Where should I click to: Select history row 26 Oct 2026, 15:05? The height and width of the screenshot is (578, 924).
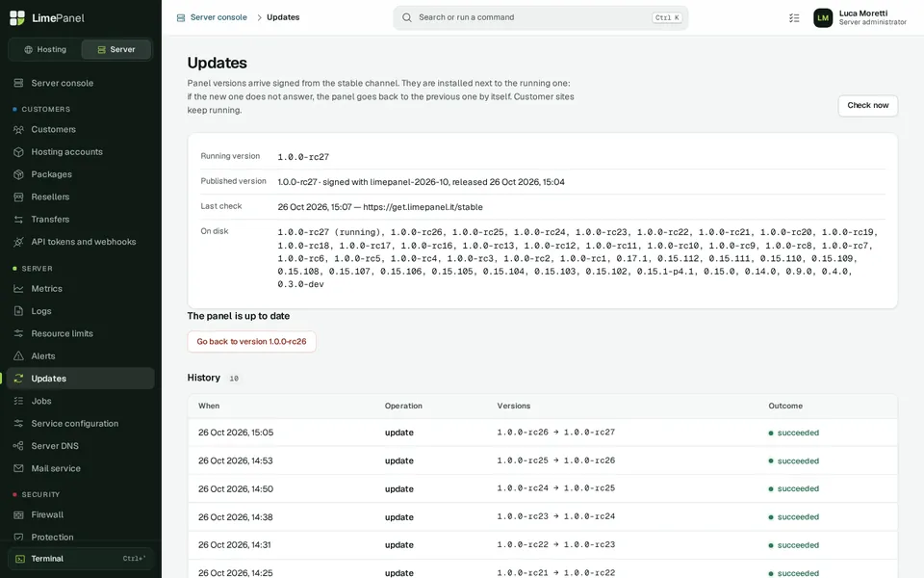point(542,433)
